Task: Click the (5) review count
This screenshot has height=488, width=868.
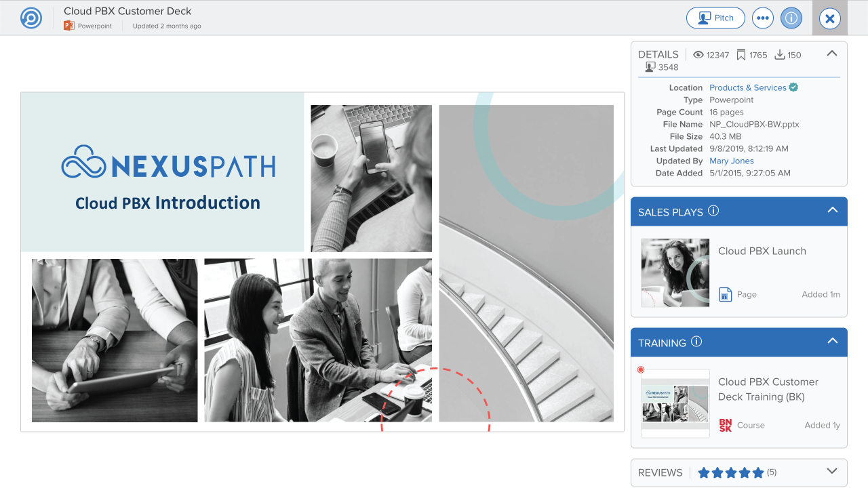Action: tap(772, 472)
